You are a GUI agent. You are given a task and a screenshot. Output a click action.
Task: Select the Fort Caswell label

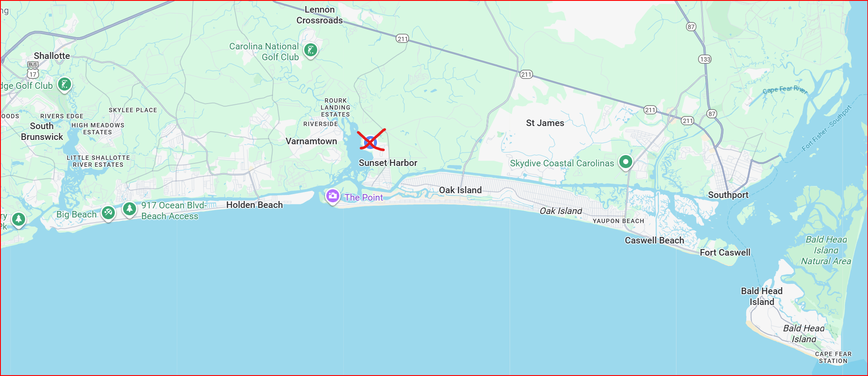pyautogui.click(x=725, y=253)
